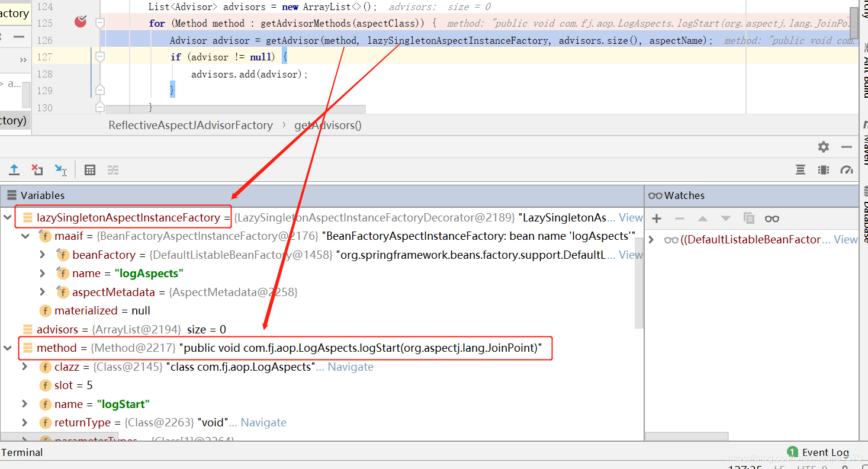This screenshot has width=868, height=469.
Task: Click the show watches glasses icon in the toolbar
Action: coord(772,219)
